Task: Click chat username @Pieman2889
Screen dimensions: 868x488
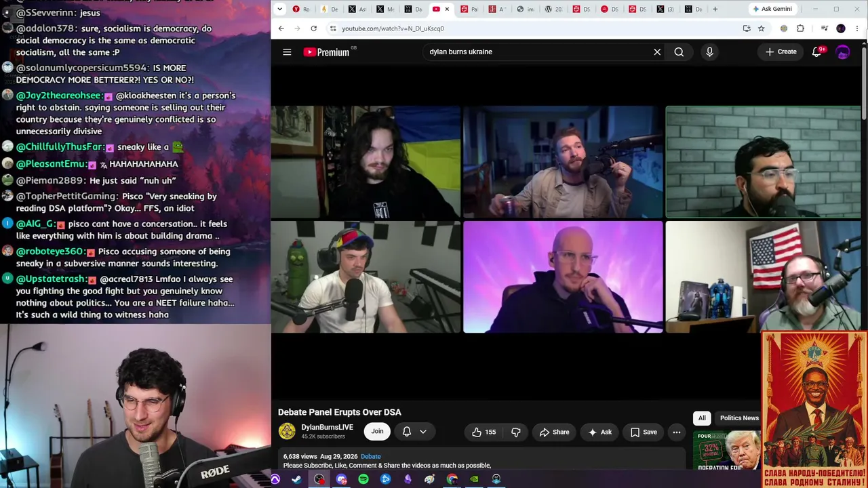Action: pos(52,180)
